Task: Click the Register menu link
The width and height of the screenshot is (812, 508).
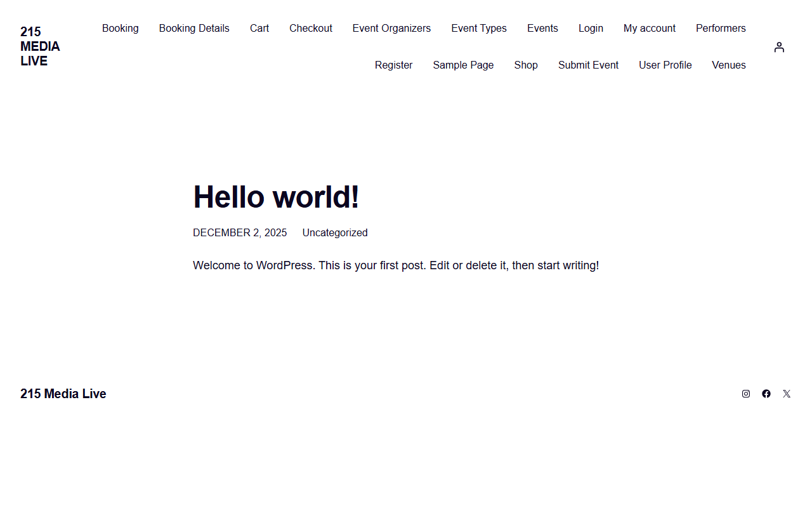Action: 394,65
